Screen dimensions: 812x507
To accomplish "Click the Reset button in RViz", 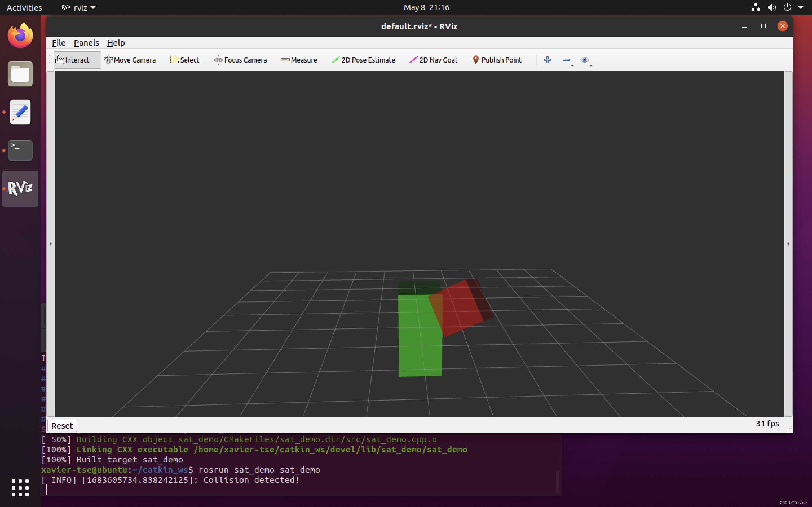I will click(62, 425).
